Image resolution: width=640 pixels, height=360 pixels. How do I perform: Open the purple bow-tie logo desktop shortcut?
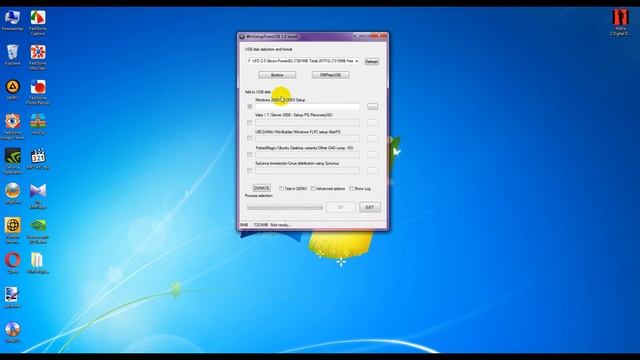pos(38,196)
